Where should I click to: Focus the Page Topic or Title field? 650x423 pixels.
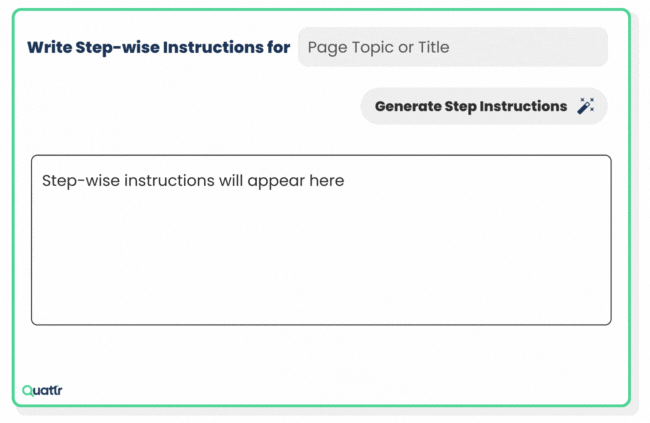[x=453, y=47]
